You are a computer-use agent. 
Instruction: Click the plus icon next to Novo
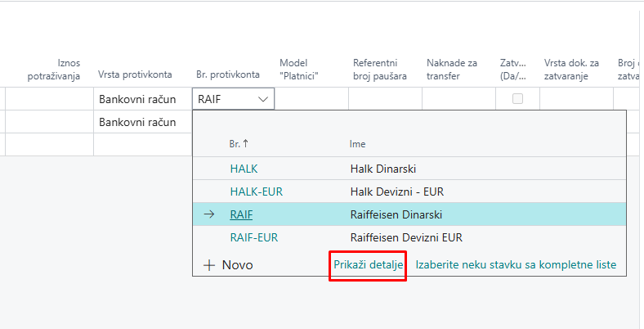(208, 265)
